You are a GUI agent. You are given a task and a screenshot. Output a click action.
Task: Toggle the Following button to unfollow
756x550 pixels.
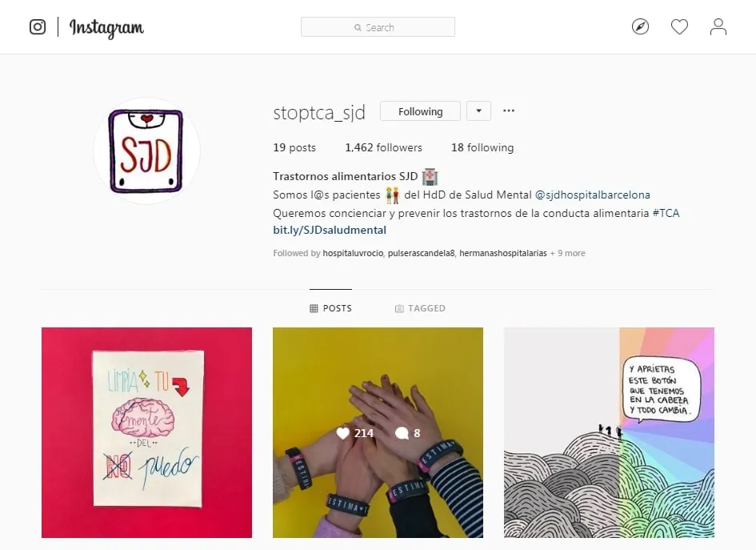point(421,111)
